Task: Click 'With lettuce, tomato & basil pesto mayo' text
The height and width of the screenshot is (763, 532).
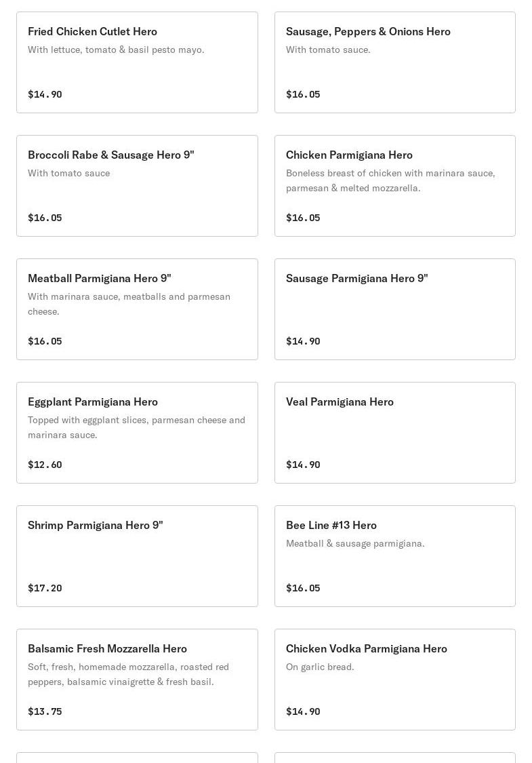Action: click(x=116, y=50)
